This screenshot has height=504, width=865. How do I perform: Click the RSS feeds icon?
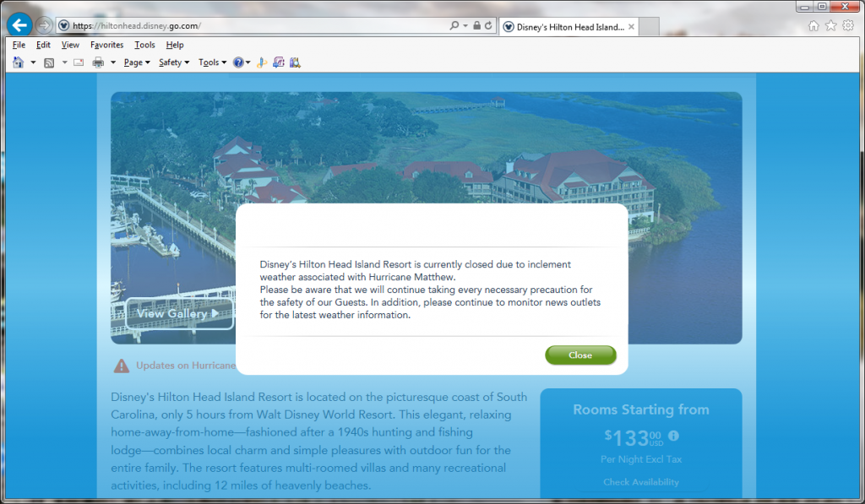point(49,62)
